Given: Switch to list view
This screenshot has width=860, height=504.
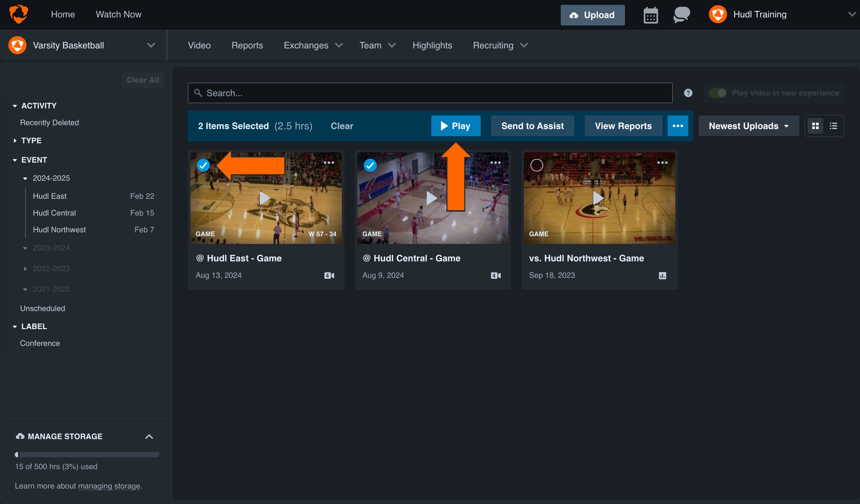Looking at the screenshot, I should (x=834, y=126).
